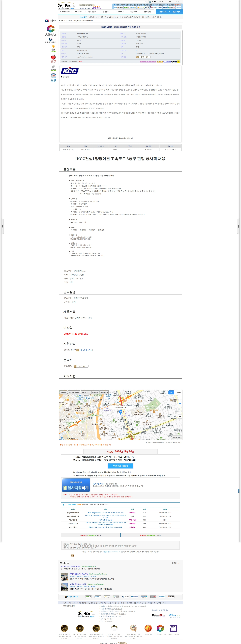
Task: Share the posting on KakaoTalk
Action: point(178,61)
